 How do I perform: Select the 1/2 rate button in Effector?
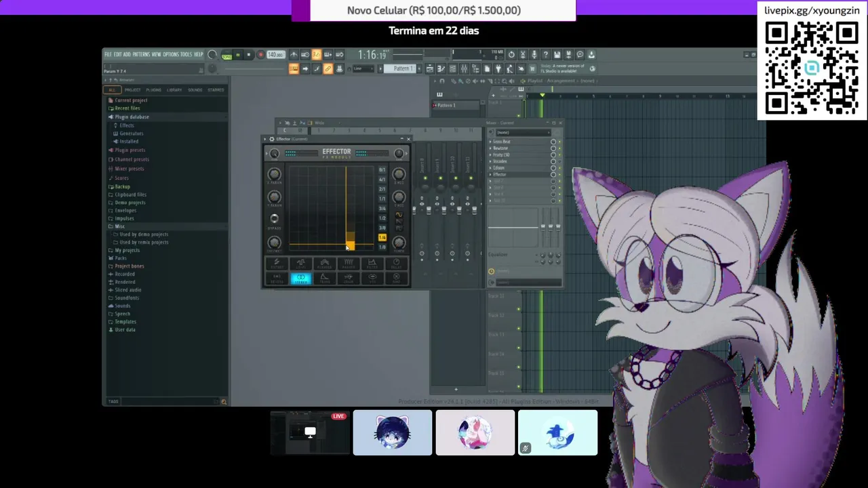(x=382, y=218)
